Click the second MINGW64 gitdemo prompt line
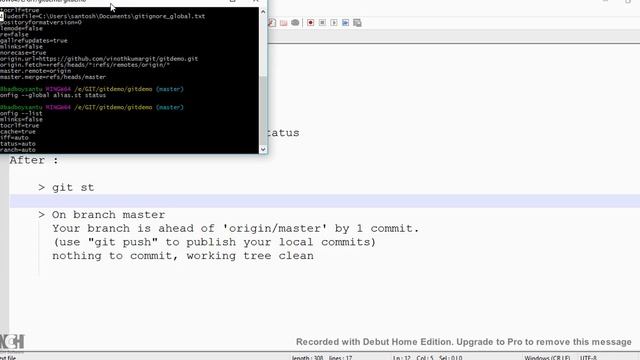Image resolution: width=640 pixels, height=360 pixels. pos(92,107)
